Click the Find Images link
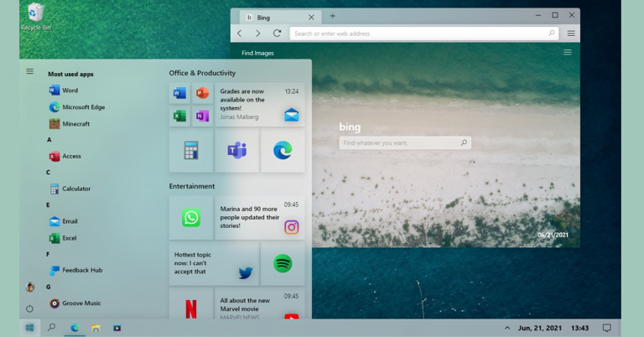 257,53
